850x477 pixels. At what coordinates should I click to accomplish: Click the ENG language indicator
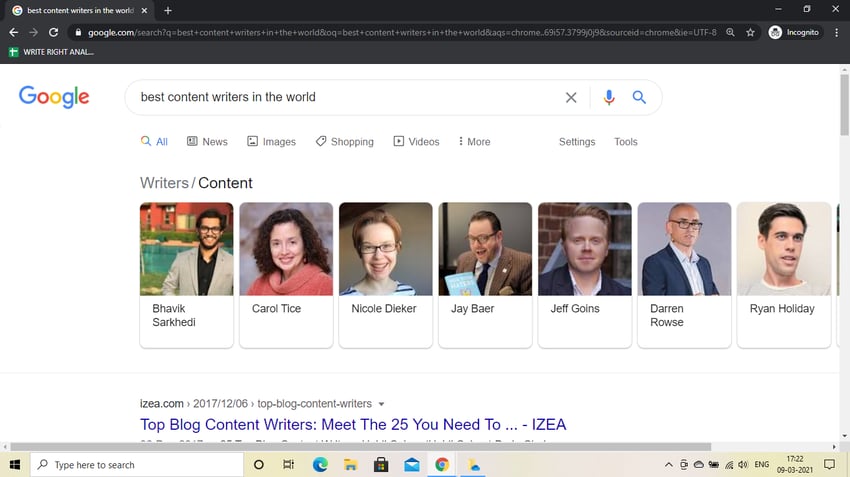(x=762, y=465)
